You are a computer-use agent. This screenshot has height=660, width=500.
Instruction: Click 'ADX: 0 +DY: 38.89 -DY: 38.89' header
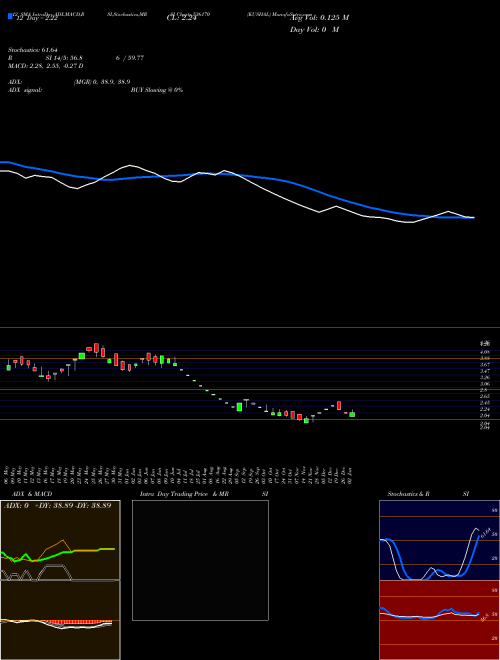[57, 505]
